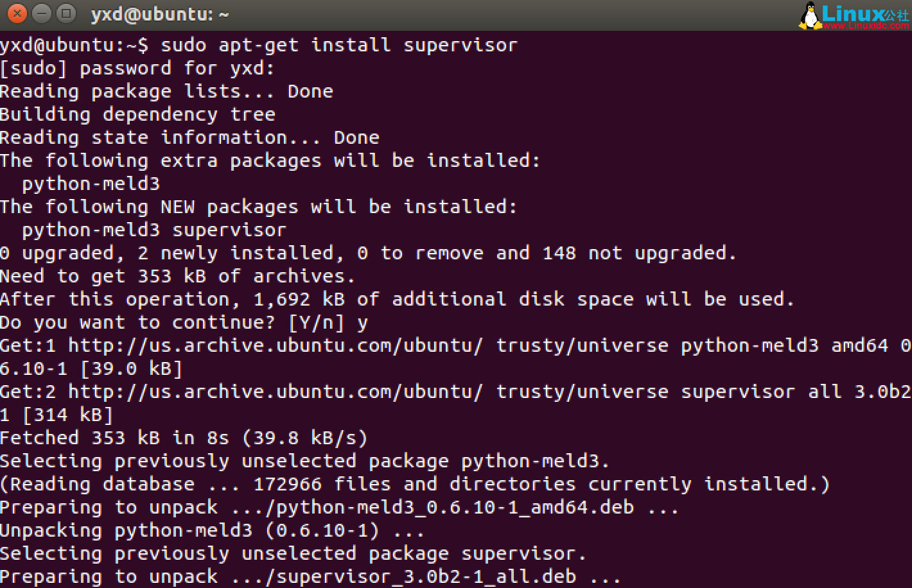This screenshot has width=912, height=588.
Task: Minimize the terminal window
Action: 42,13
